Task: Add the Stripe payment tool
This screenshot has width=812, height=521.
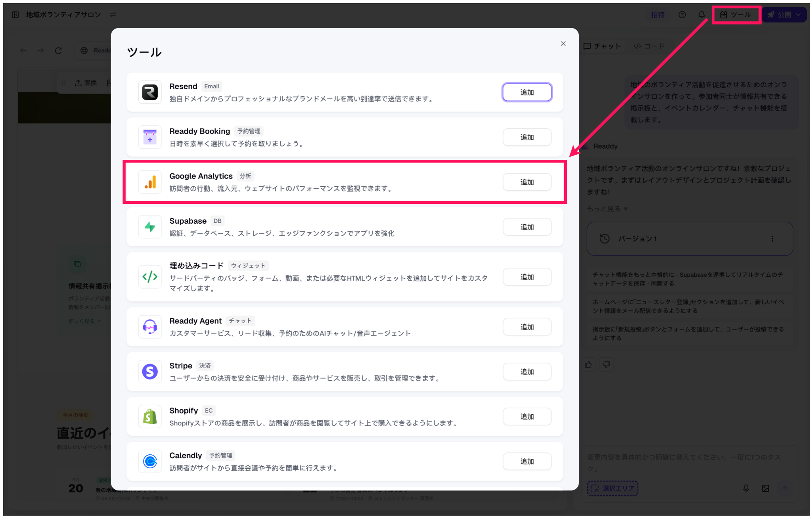Action: (527, 372)
